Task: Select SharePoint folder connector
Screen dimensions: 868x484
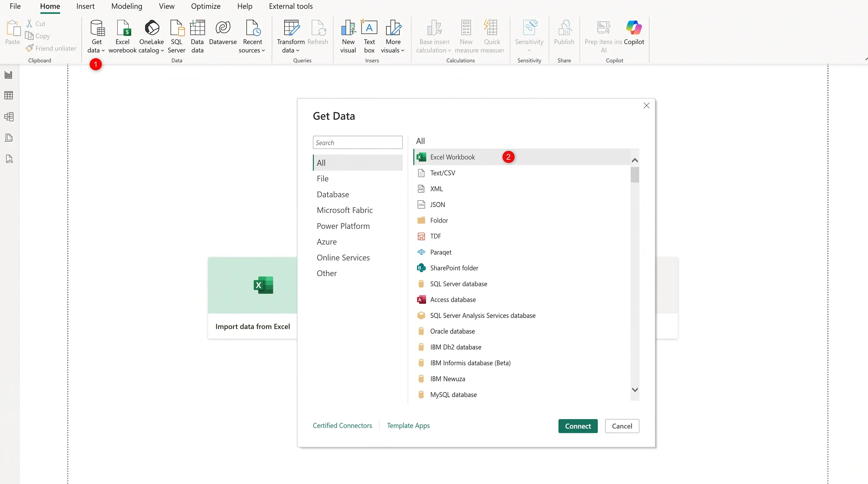Action: coord(522,268)
